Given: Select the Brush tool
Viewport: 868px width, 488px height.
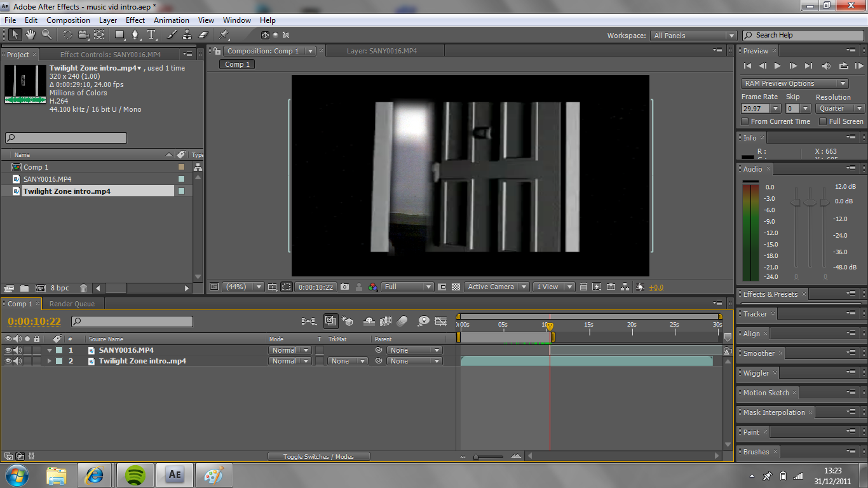Looking at the screenshot, I should (x=172, y=34).
